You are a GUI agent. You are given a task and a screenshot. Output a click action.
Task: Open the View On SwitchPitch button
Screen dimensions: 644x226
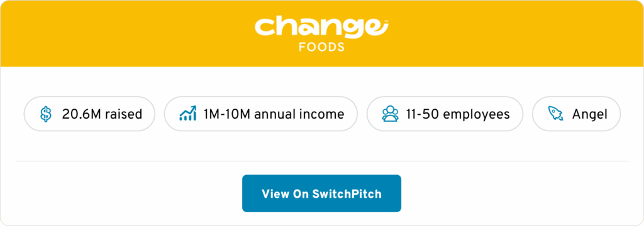point(321,193)
